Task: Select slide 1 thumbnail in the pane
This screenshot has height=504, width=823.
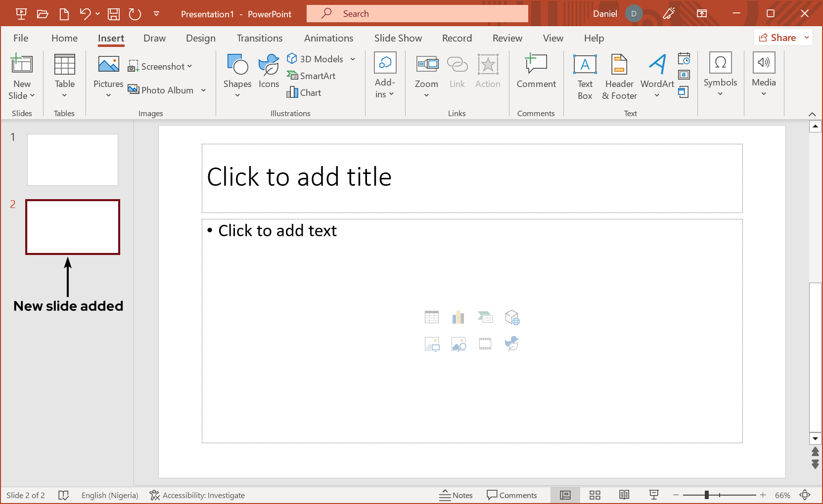Action: (72, 160)
